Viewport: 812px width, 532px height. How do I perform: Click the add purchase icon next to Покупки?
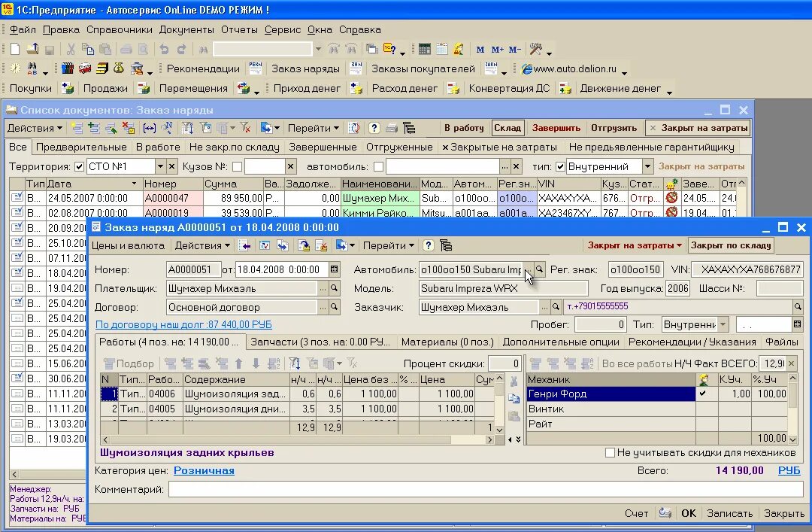68,88
